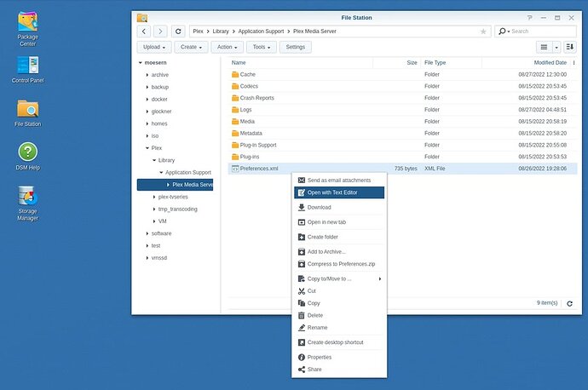Open the DSM Help desktop icon
Viewport: 588px width, 390px height.
(x=28, y=156)
